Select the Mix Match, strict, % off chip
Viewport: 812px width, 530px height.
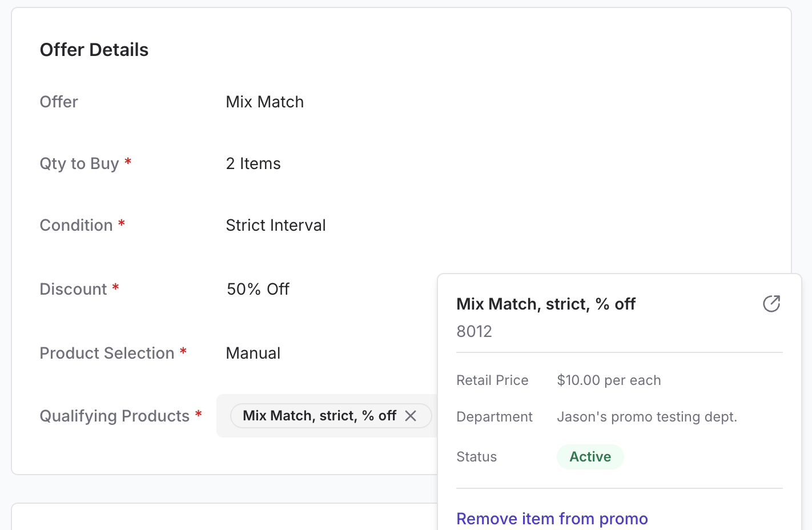(319, 416)
